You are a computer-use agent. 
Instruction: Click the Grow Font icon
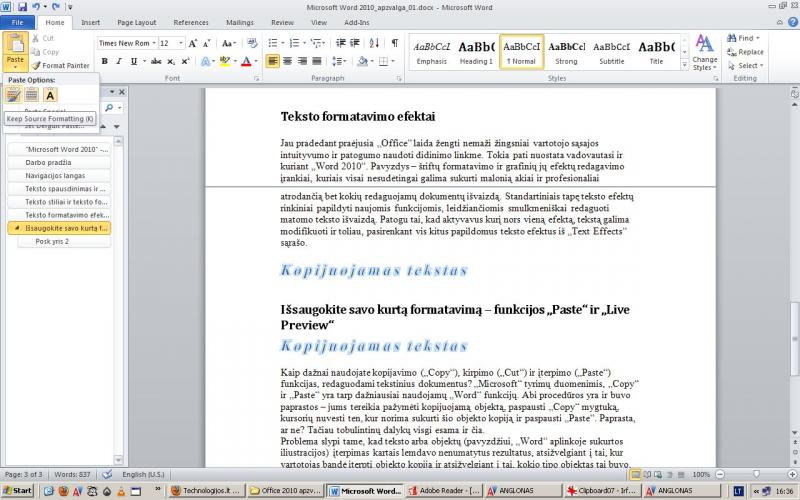point(192,43)
